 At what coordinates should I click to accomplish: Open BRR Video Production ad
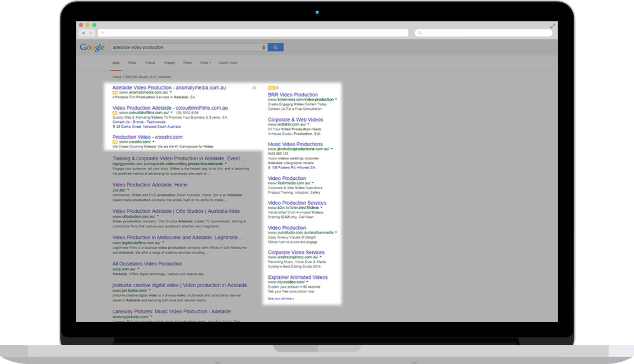(293, 95)
